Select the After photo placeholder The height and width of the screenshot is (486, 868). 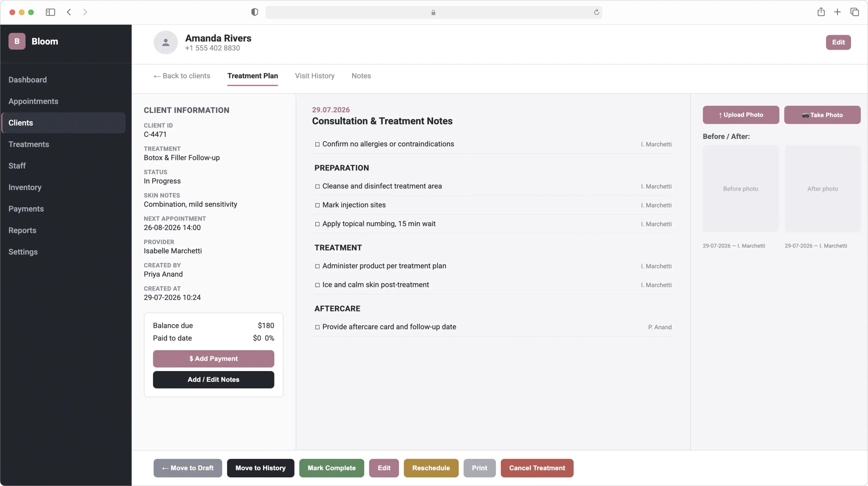click(x=823, y=189)
